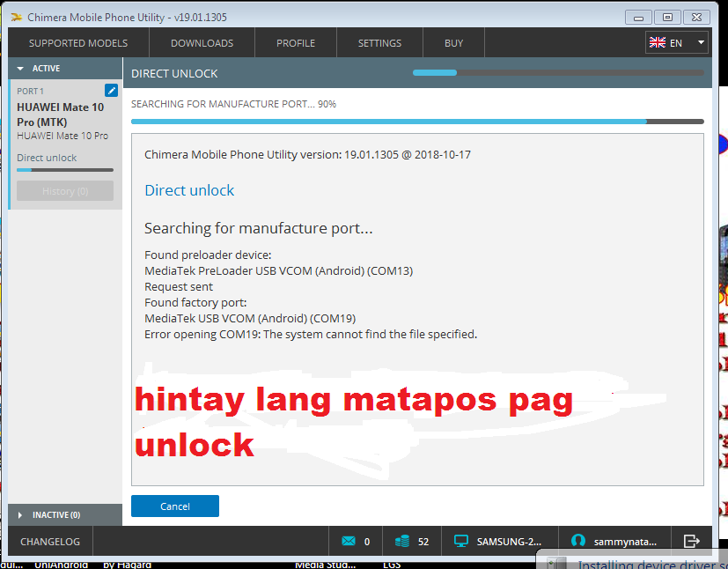
Task: Click the 'Found factory port:' text
Action: 195,303
